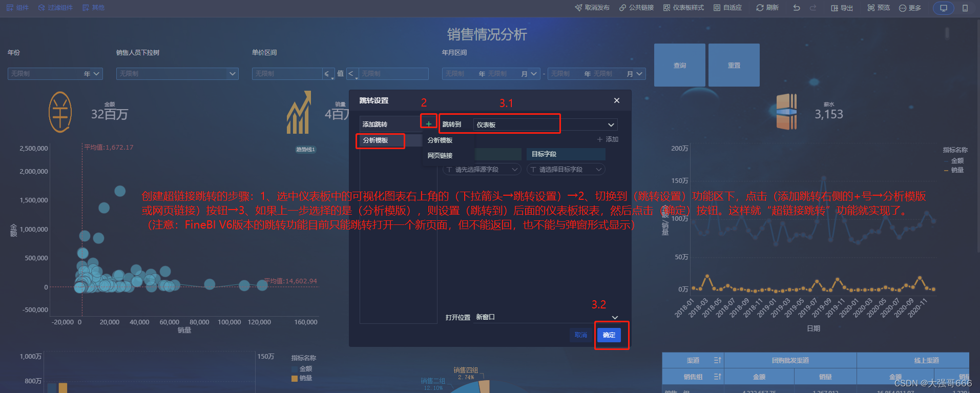Screen dimensions: 980x393
Task: Click 取消发布 in the toolbar
Action: (x=592, y=8)
